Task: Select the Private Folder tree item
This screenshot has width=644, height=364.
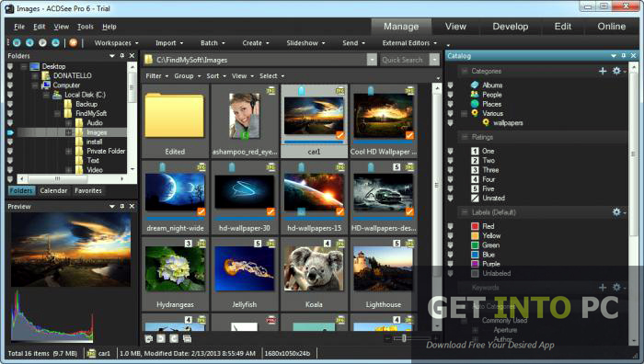Action: coord(106,151)
